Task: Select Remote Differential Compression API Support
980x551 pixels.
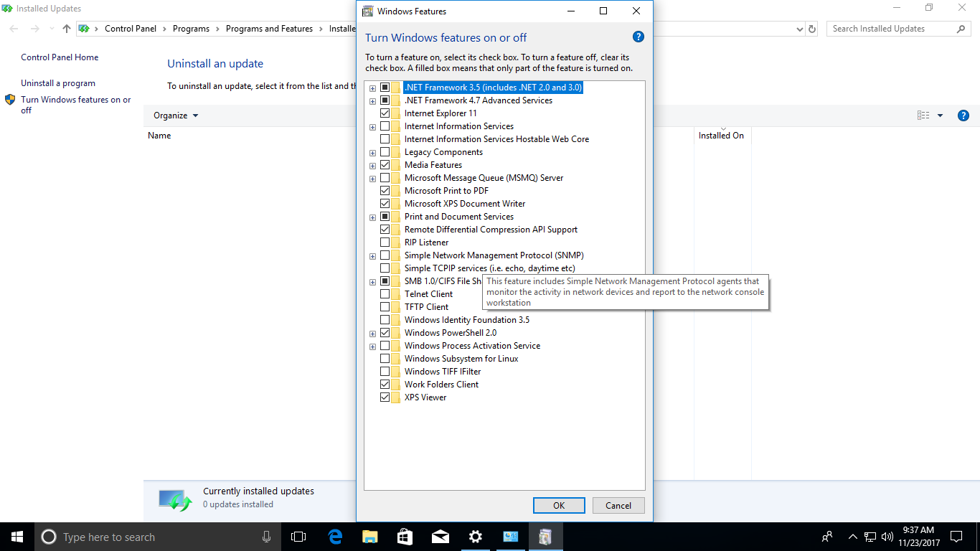Action: (491, 230)
